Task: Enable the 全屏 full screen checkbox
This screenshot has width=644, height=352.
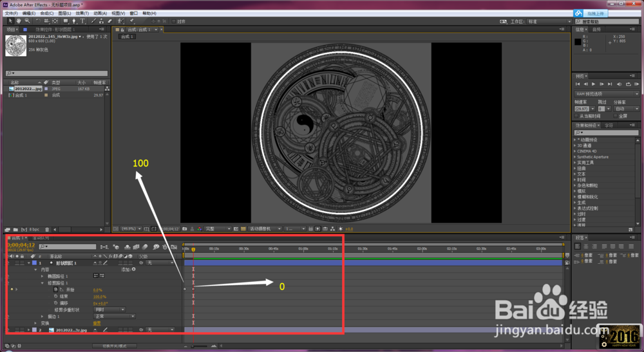Action: click(615, 116)
